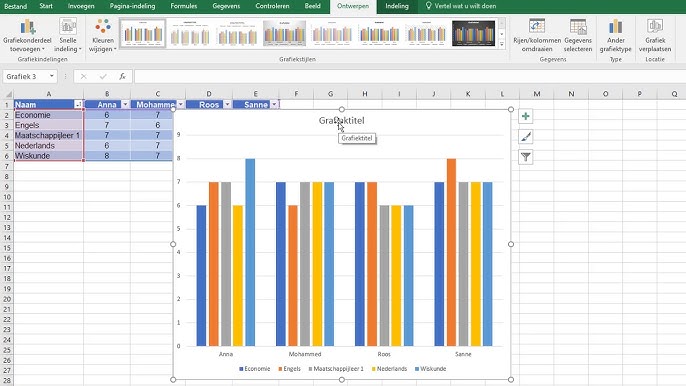Screen dimensions: 686x386
Task: Switch to the Formules tab
Action: [183, 6]
